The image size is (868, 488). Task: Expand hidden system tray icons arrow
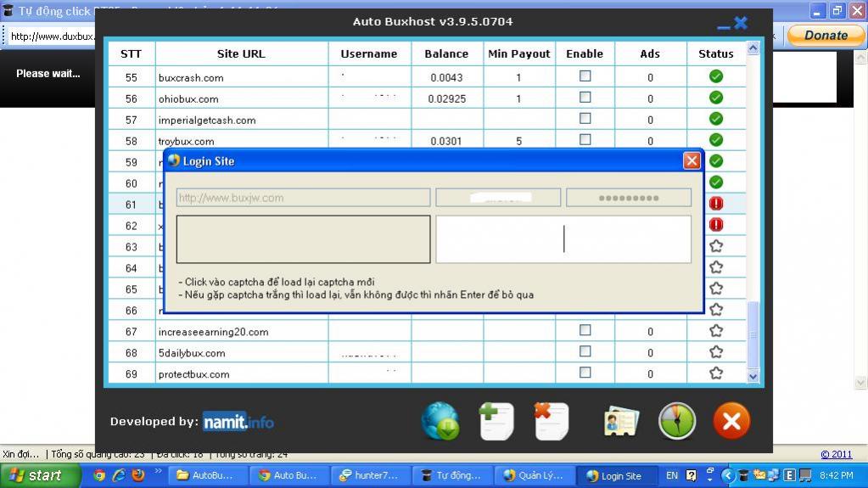tap(727, 475)
